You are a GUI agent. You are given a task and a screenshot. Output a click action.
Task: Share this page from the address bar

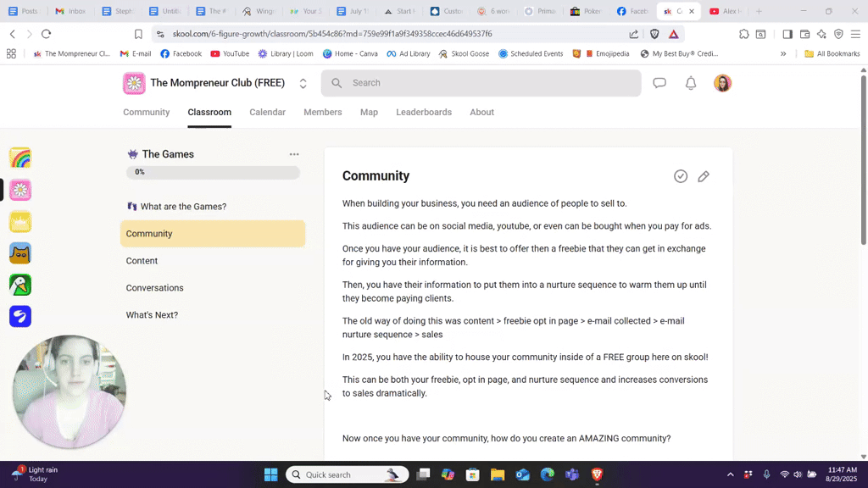[634, 34]
